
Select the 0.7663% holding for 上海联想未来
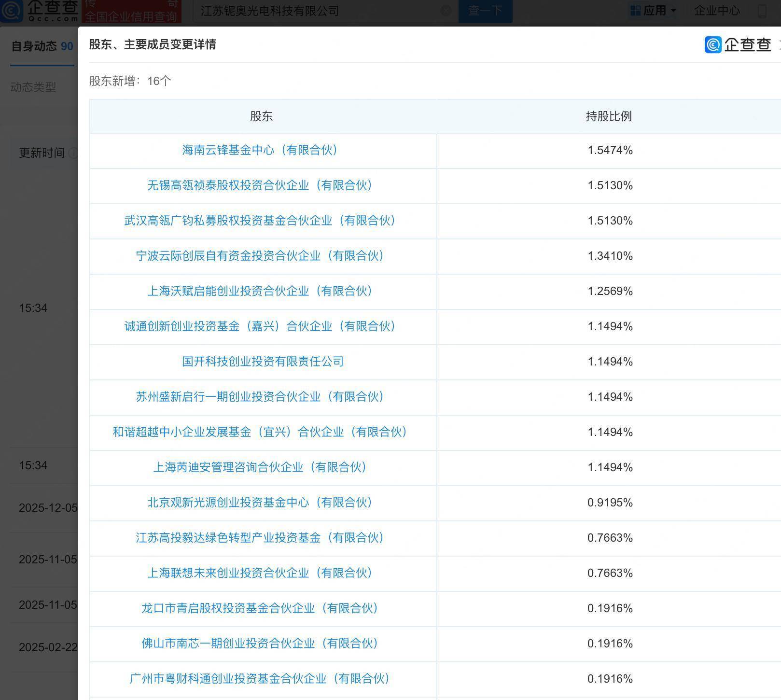610,573
